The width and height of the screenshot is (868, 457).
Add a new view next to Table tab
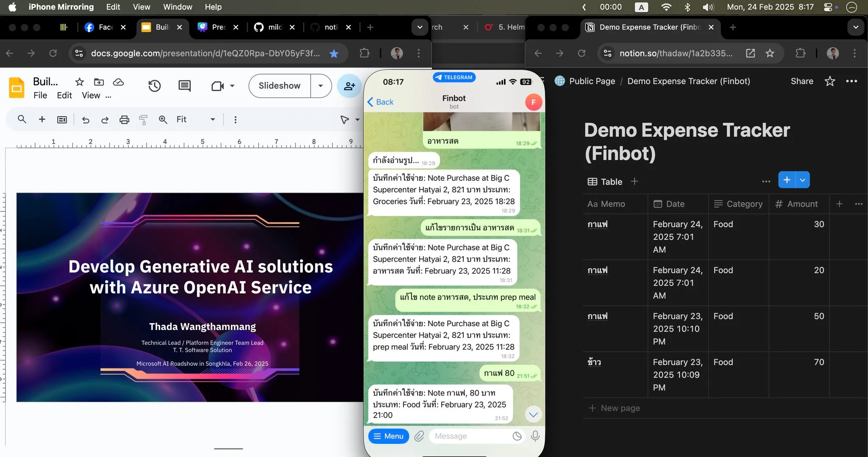[x=634, y=181]
